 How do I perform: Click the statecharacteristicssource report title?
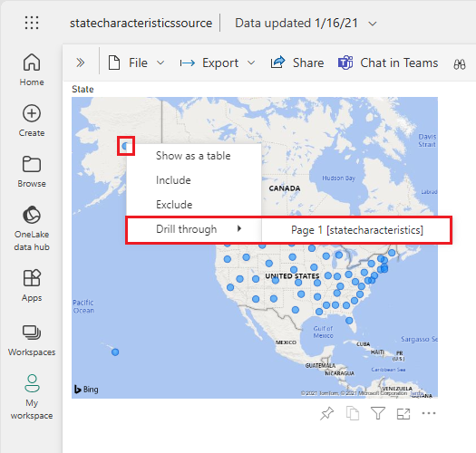[x=141, y=23]
